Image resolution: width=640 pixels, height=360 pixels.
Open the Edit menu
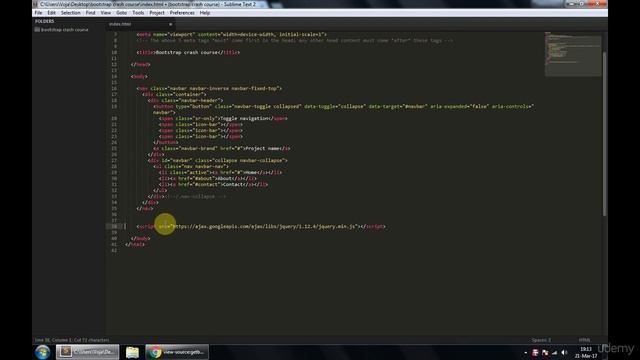(x=51, y=13)
